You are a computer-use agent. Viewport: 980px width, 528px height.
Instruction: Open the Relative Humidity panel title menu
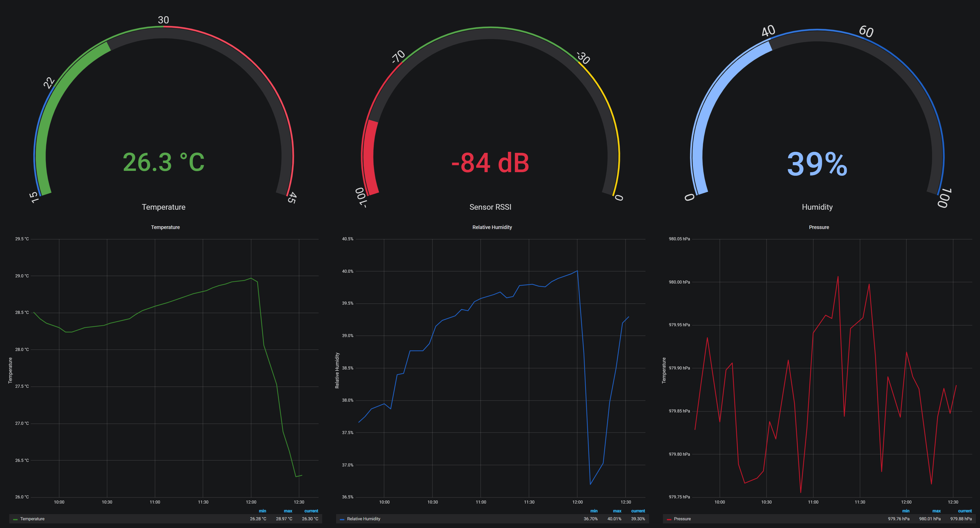tap(492, 227)
